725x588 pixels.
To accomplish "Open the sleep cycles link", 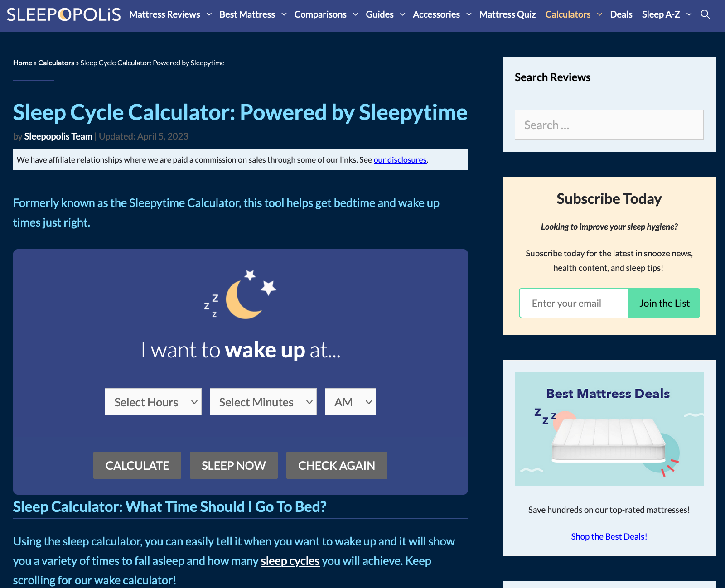I will tap(290, 561).
